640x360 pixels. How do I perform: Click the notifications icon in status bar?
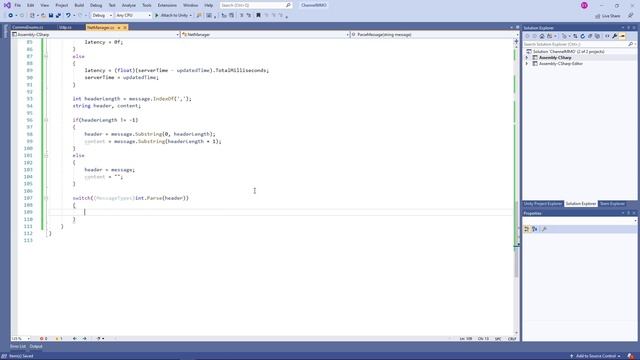coord(631,356)
